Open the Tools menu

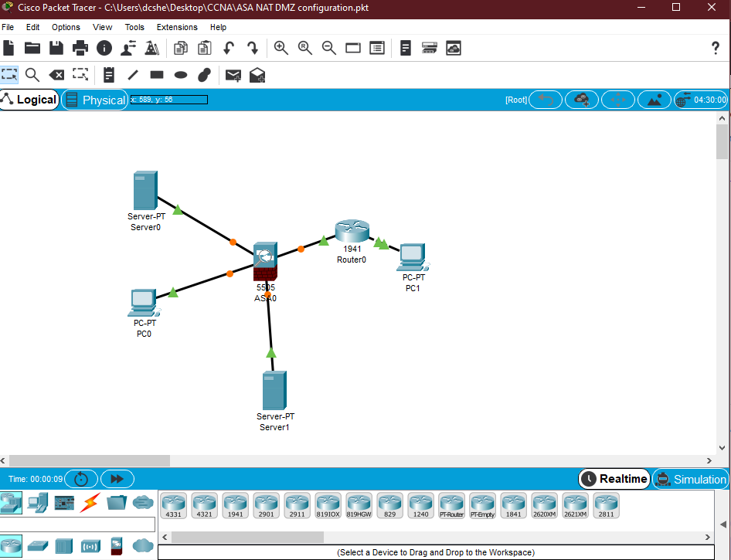[134, 27]
